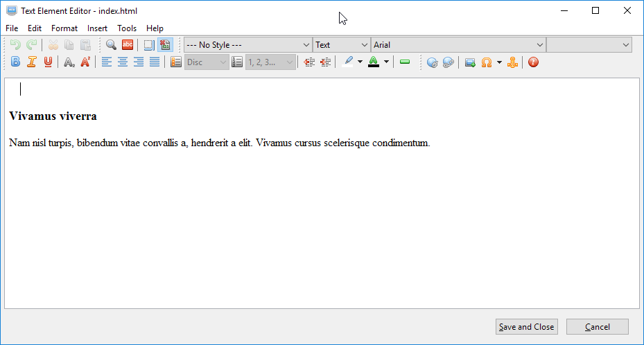
Task: Open Find with the magnifier icon
Action: click(x=111, y=45)
